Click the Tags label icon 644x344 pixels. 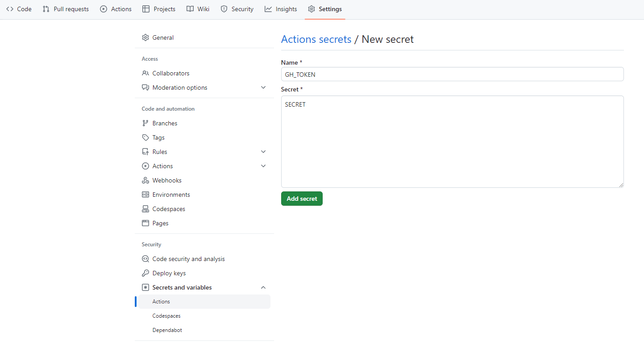pyautogui.click(x=145, y=137)
